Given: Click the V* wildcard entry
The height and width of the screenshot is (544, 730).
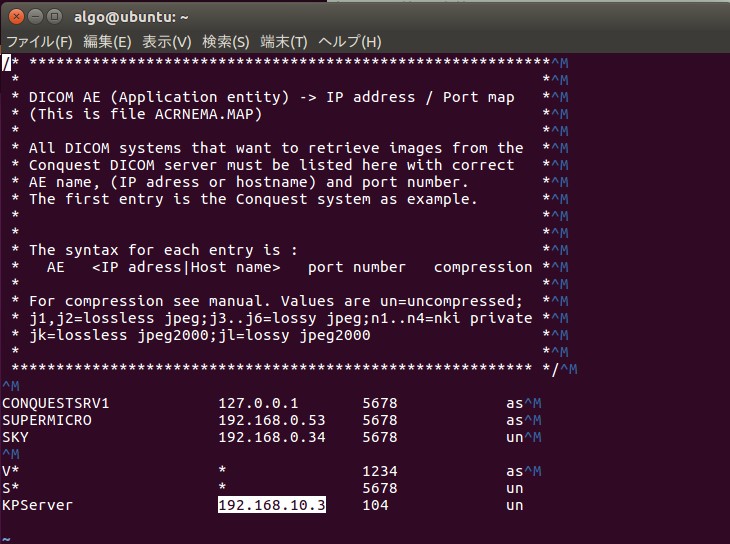Looking at the screenshot, I should 11,471.
